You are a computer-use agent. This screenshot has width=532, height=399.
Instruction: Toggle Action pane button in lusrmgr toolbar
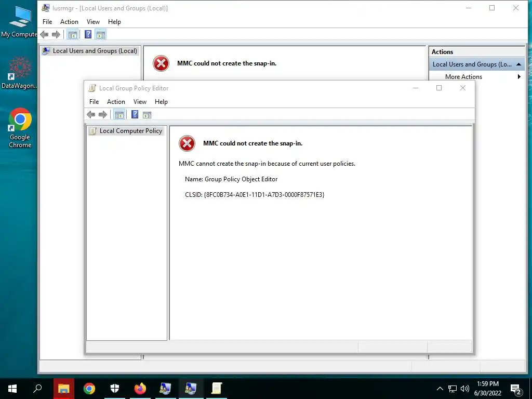(101, 34)
